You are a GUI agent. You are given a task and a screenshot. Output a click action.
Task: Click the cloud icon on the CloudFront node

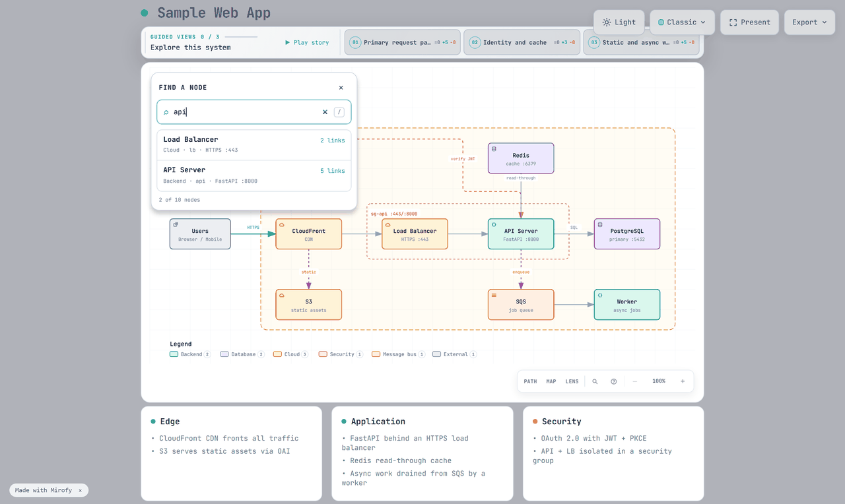[x=282, y=225]
